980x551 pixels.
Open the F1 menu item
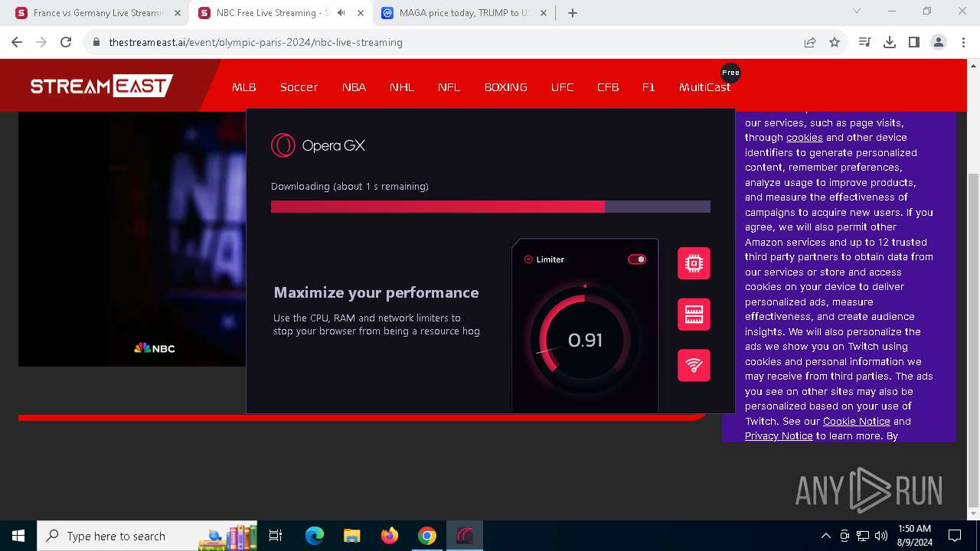648,87
